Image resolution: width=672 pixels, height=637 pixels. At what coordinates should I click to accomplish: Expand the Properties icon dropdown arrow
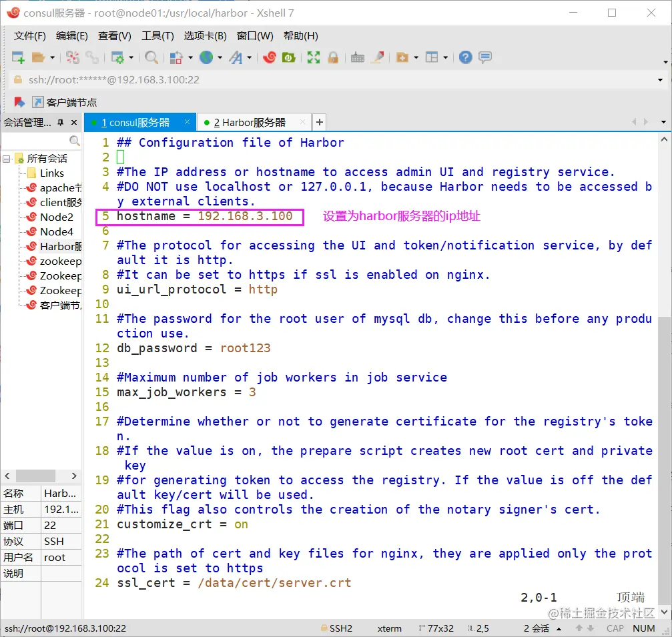click(131, 57)
